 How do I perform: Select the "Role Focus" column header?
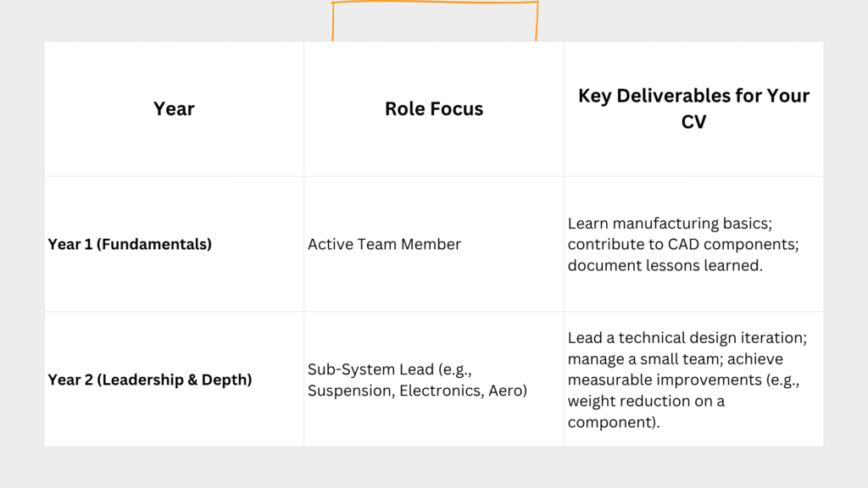434,108
